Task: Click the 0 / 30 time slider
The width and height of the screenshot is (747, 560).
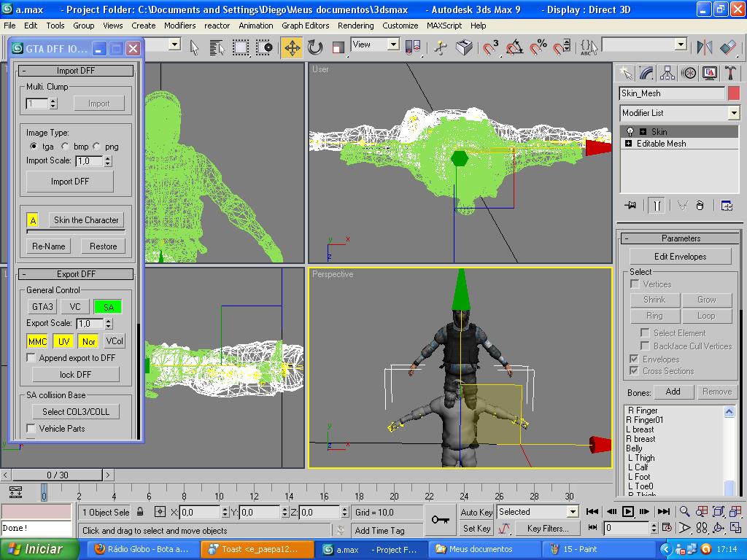Action: pos(57,475)
